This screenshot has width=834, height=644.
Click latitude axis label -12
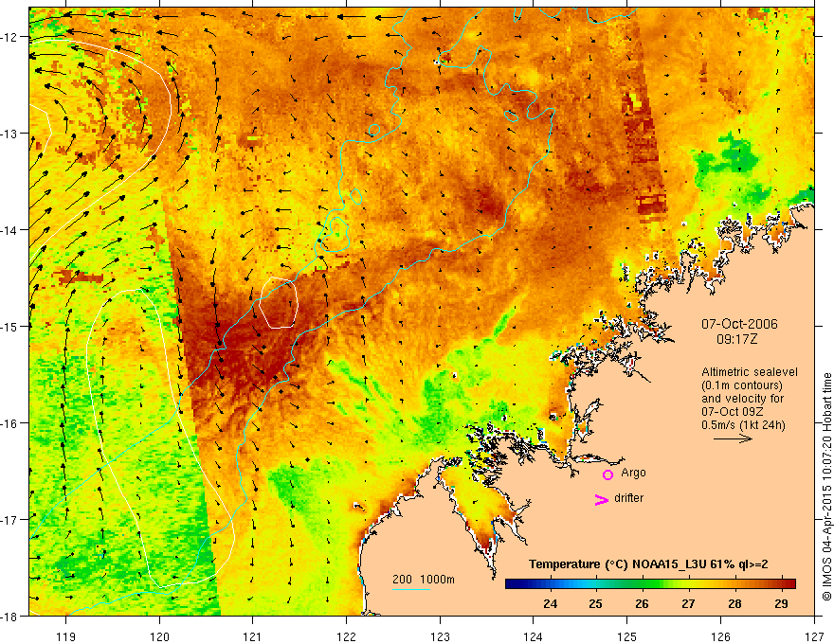tap(9, 37)
